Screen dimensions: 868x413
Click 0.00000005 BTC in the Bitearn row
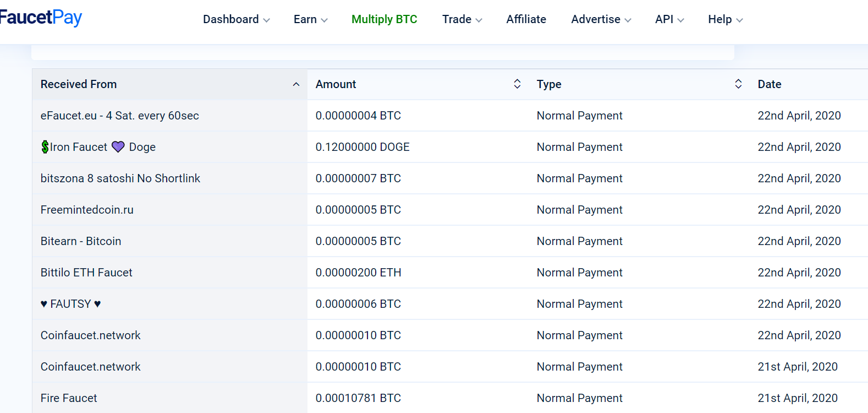pos(358,241)
